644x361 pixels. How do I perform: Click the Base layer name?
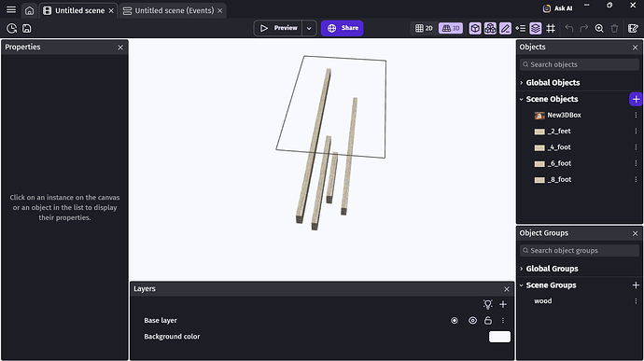pyautogui.click(x=161, y=320)
